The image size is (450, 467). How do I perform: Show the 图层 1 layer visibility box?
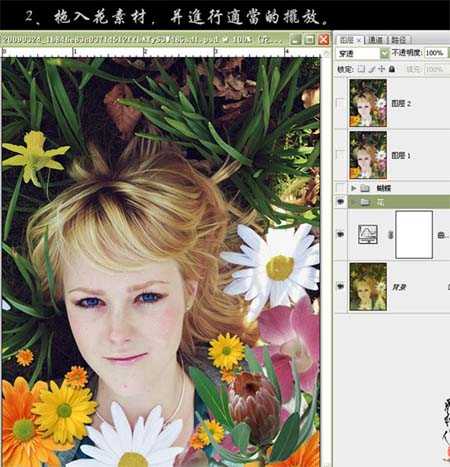[340, 155]
